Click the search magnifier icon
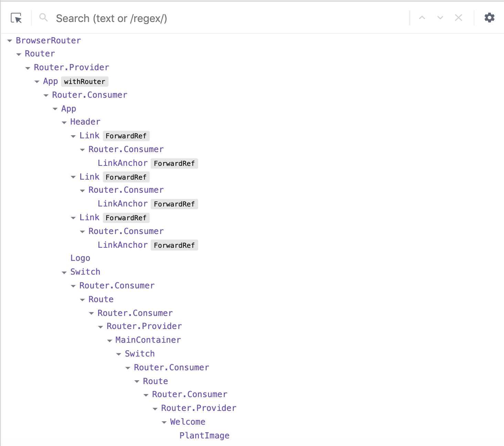 43,18
